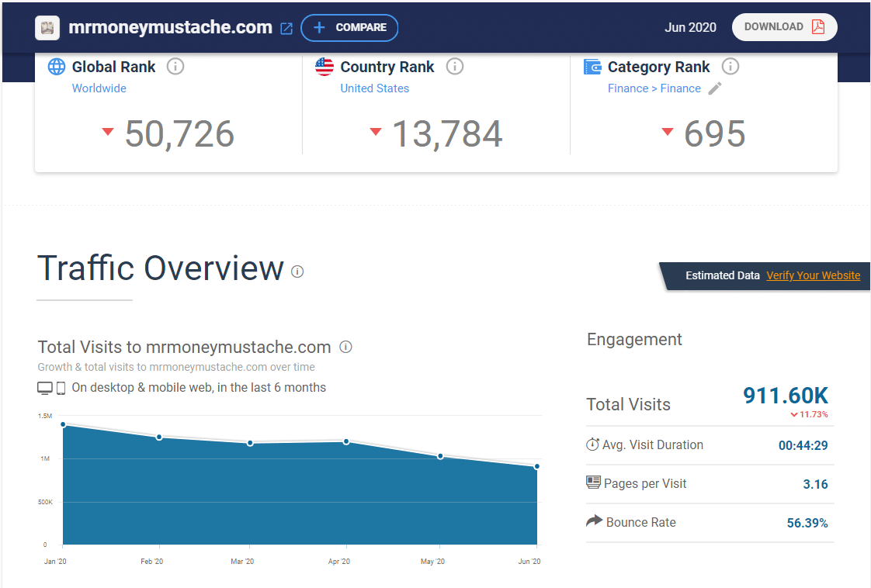Image resolution: width=871 pixels, height=588 pixels.
Task: Click the red down arrow beside 50,726
Action: click(x=108, y=132)
